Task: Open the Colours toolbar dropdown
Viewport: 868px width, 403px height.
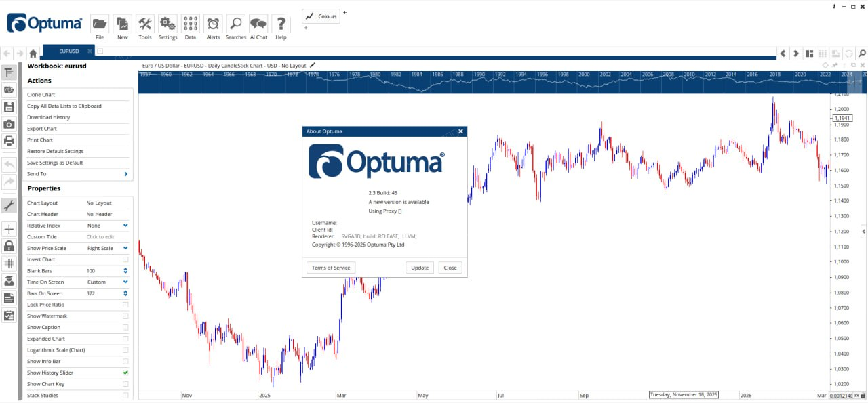Action: click(321, 16)
